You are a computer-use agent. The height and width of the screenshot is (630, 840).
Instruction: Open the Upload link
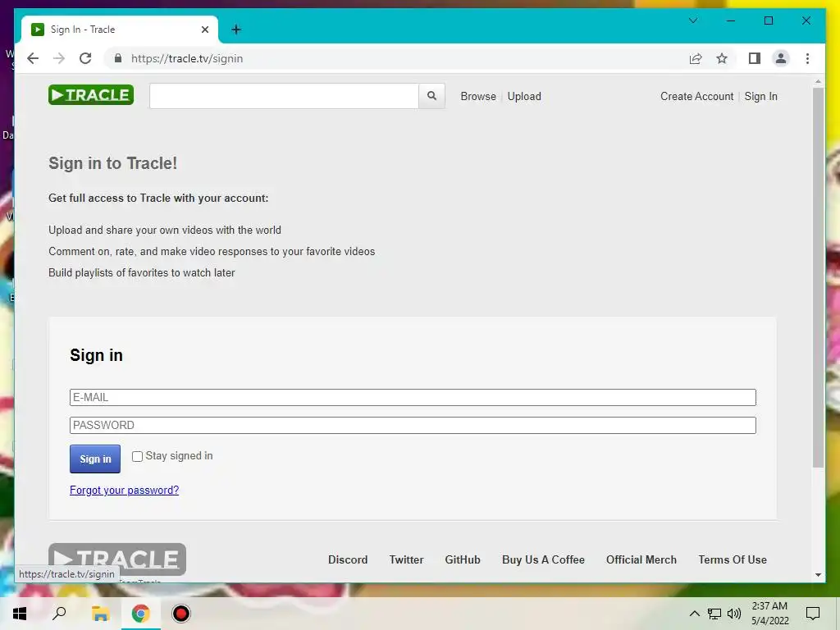524,97
